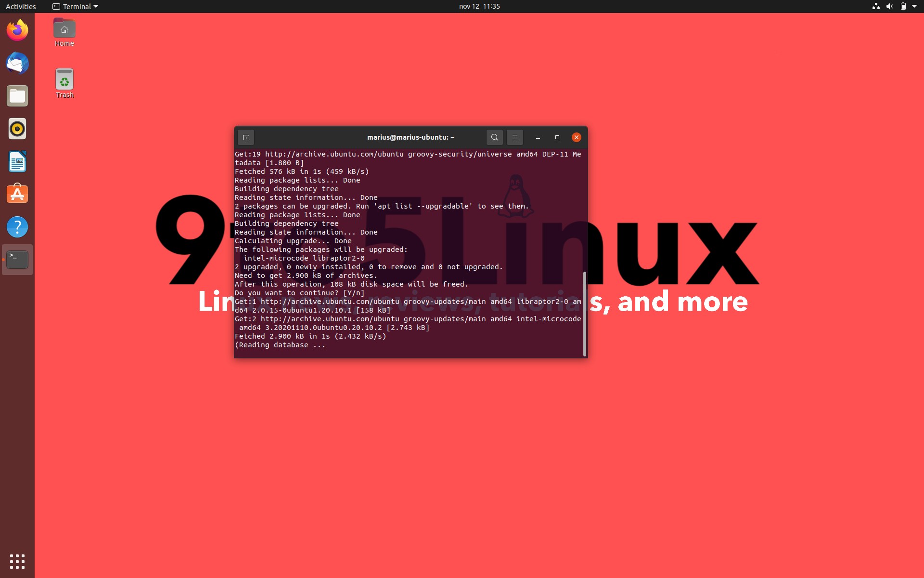
Task: Click 'Fetched 576 kB in 1s' line
Action: (x=302, y=171)
